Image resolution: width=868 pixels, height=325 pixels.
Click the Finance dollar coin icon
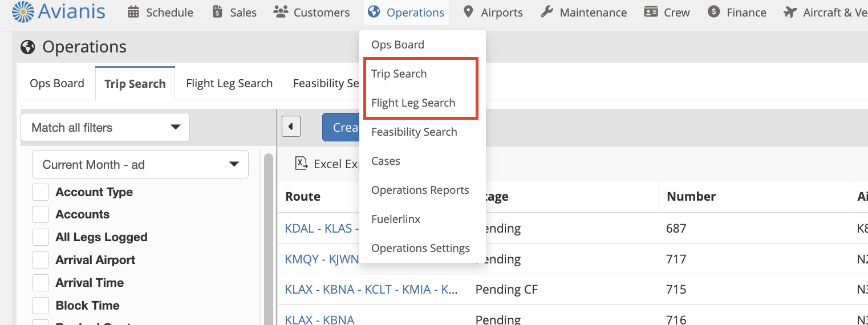(713, 12)
